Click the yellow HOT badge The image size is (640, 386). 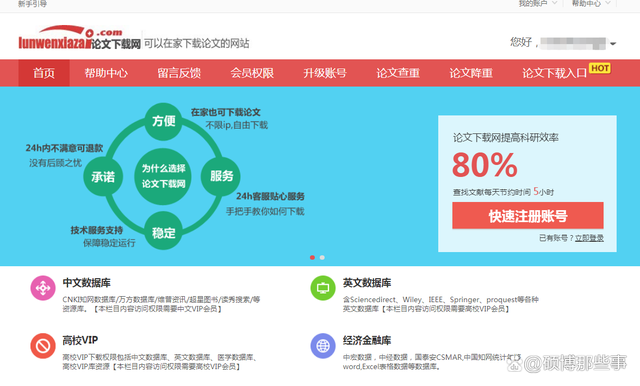[600, 68]
